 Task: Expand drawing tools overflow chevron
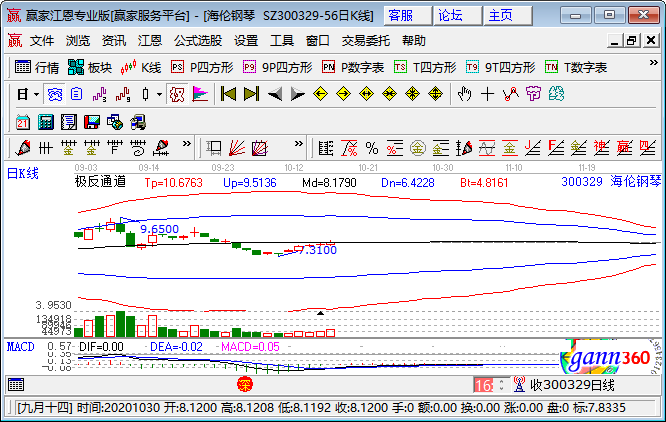click(186, 143)
